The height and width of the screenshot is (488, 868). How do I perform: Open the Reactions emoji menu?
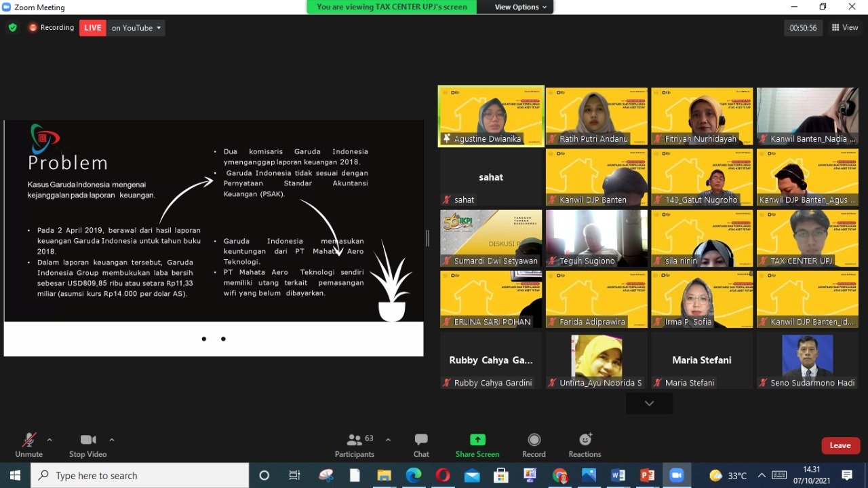pos(585,445)
